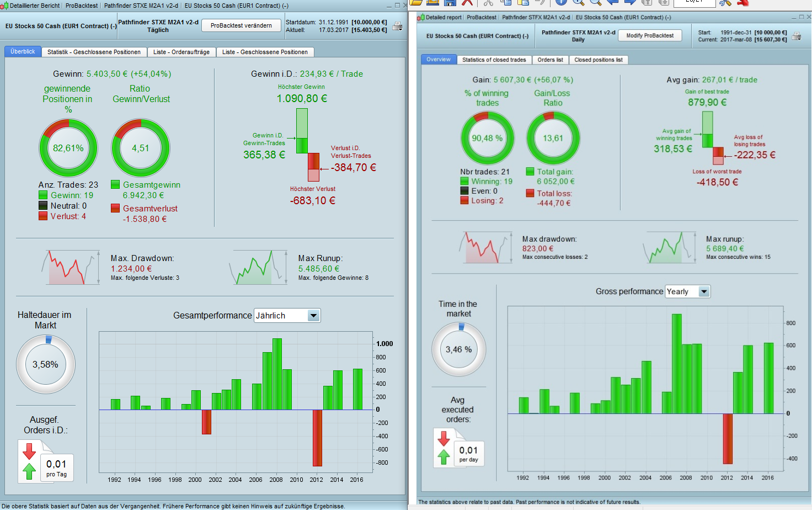This screenshot has width=812, height=510.
Task: Click the red X delete toolbar icon
Action: (x=467, y=2)
